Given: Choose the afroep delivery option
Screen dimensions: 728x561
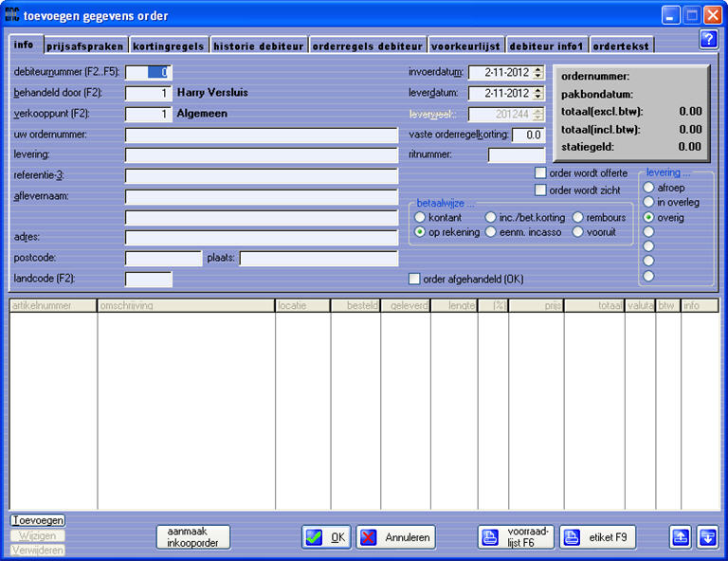Looking at the screenshot, I should click(648, 188).
